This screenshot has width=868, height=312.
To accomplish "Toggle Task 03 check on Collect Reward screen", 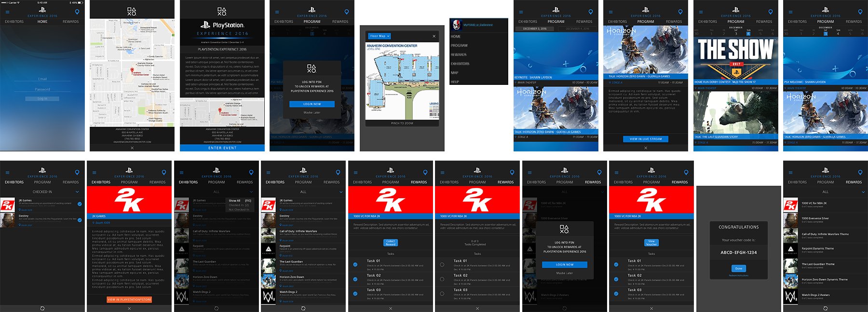I will coord(355,294).
